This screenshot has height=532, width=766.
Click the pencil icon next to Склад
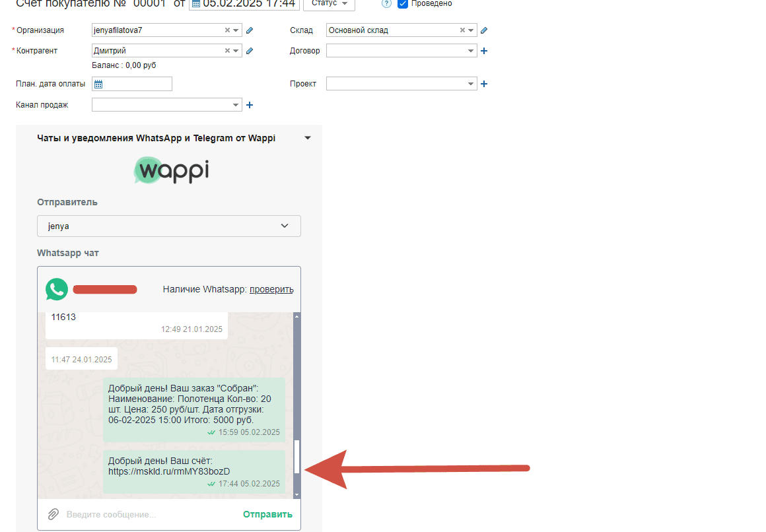[x=484, y=30]
